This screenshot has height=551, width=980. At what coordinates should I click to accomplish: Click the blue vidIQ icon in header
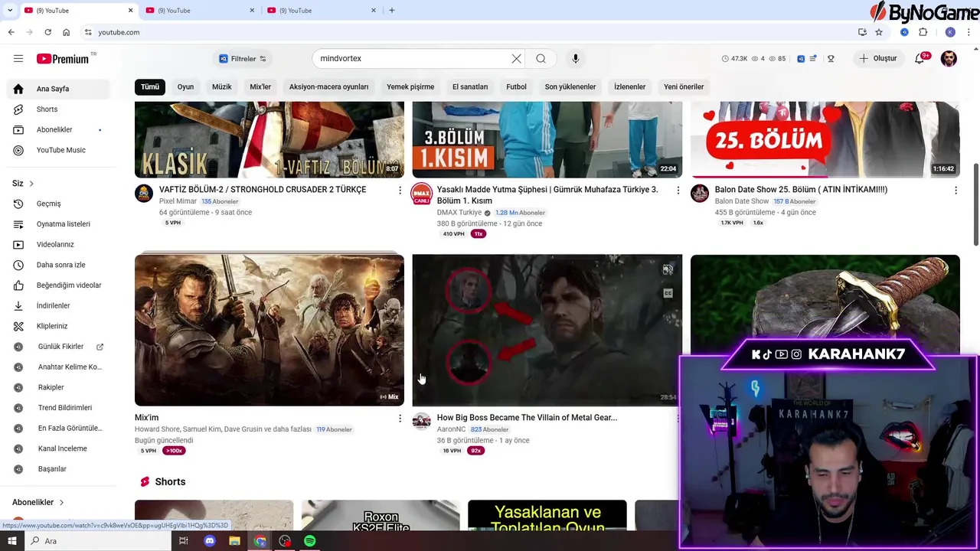801,59
